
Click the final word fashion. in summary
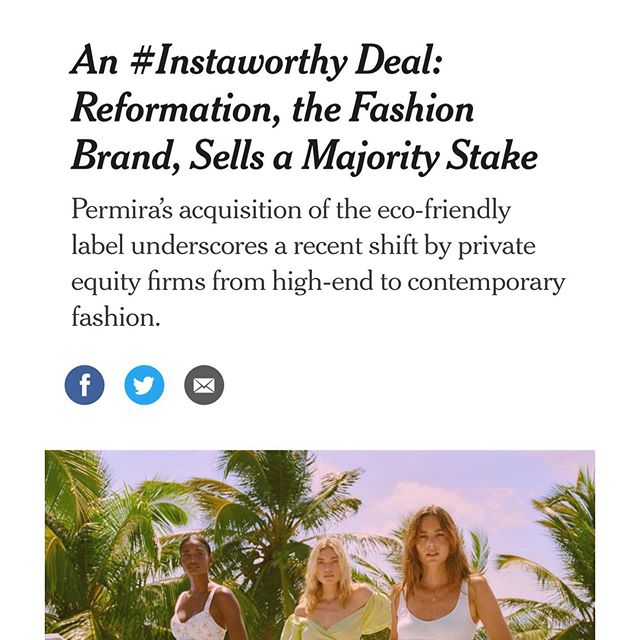pyautogui.click(x=116, y=317)
